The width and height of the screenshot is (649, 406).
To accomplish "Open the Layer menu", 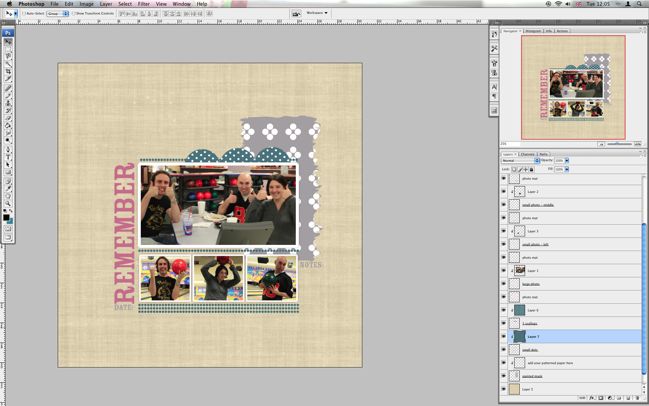I will tap(106, 4).
